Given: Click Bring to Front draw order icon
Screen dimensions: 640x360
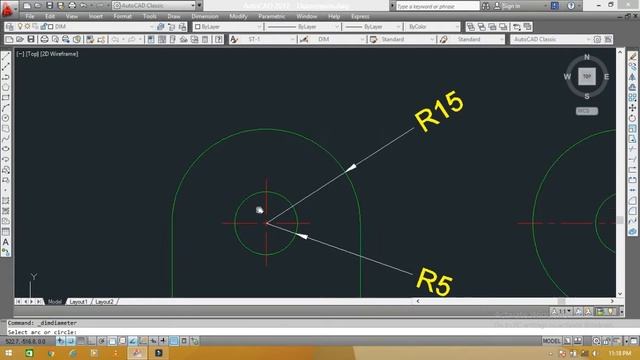Looking at the screenshot, I should pyautogui.click(x=471, y=27).
